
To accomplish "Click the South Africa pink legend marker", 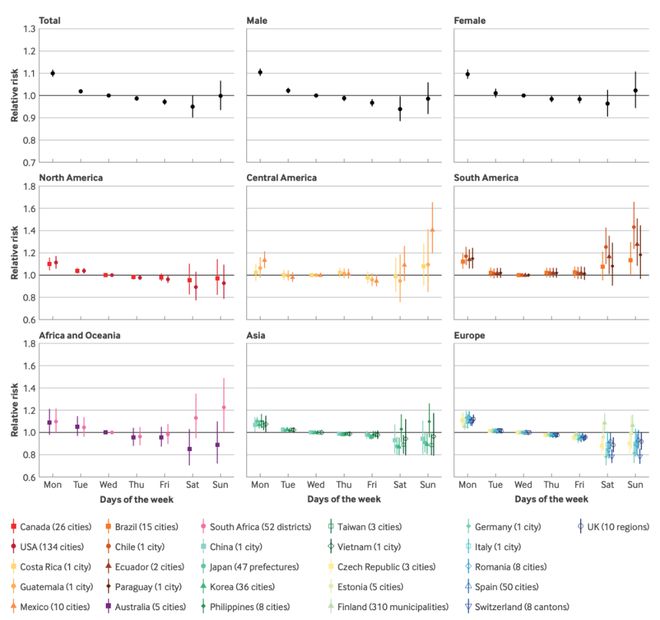I will [x=203, y=527].
